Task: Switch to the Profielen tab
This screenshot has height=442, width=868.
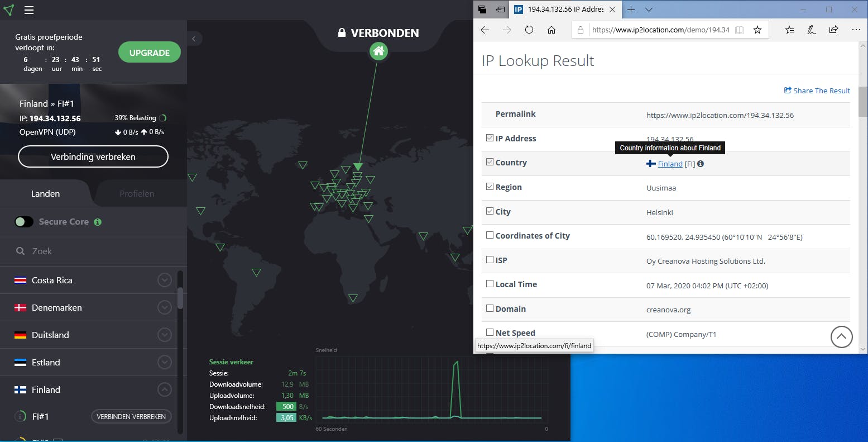Action: click(137, 194)
